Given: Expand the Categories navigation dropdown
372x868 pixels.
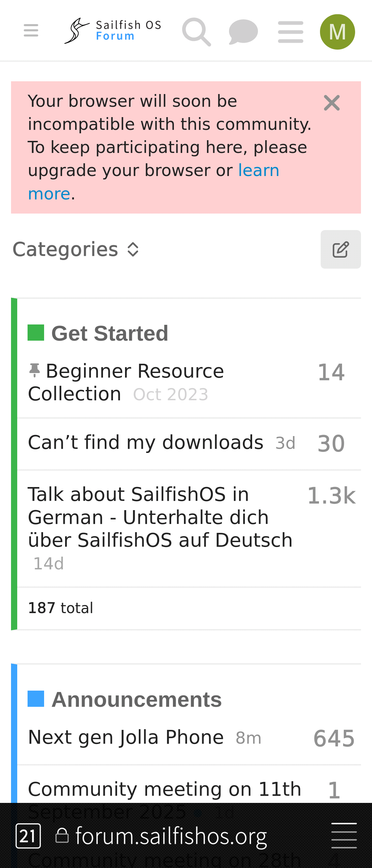Looking at the screenshot, I should pos(76,249).
